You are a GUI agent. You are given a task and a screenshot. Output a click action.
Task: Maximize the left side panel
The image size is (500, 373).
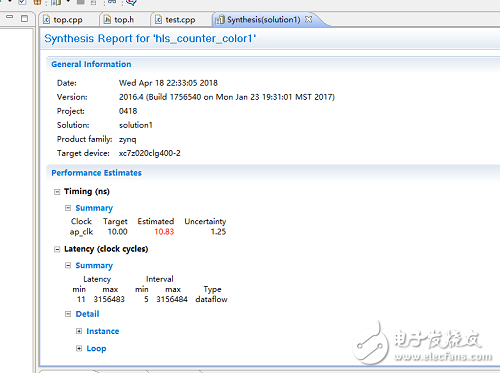click(x=24, y=18)
